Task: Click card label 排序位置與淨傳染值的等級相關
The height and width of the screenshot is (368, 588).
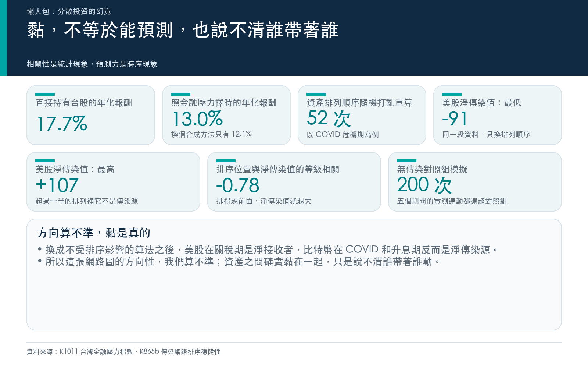Action: (278, 169)
